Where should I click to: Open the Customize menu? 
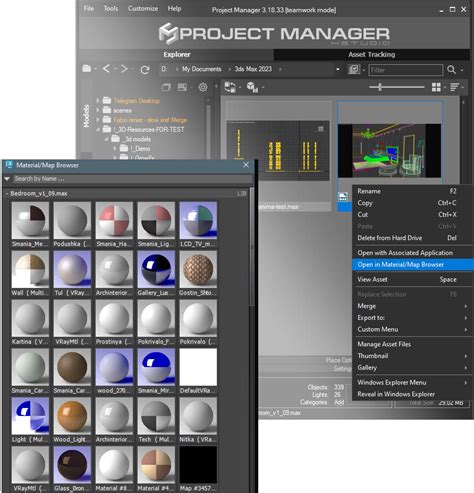pyautogui.click(x=143, y=8)
